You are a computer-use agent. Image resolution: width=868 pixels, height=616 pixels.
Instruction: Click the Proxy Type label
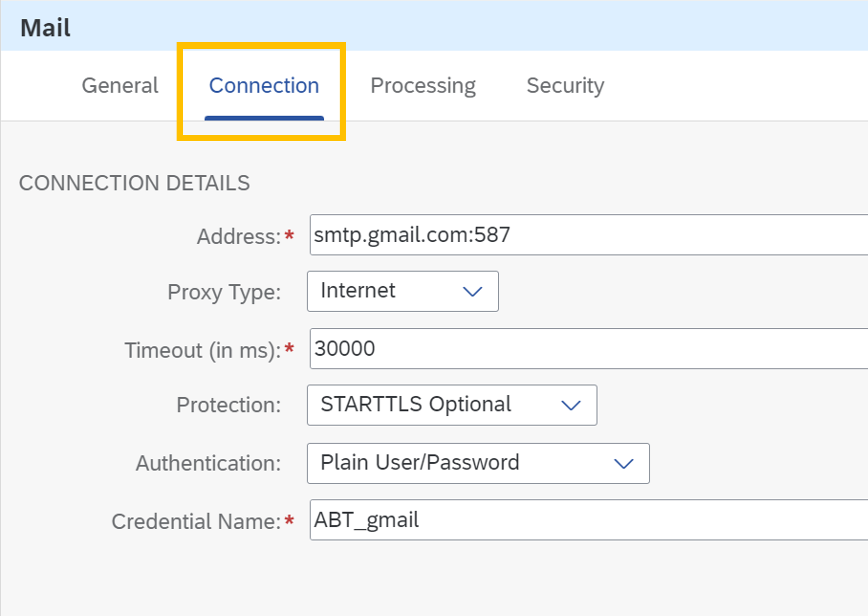(x=224, y=293)
